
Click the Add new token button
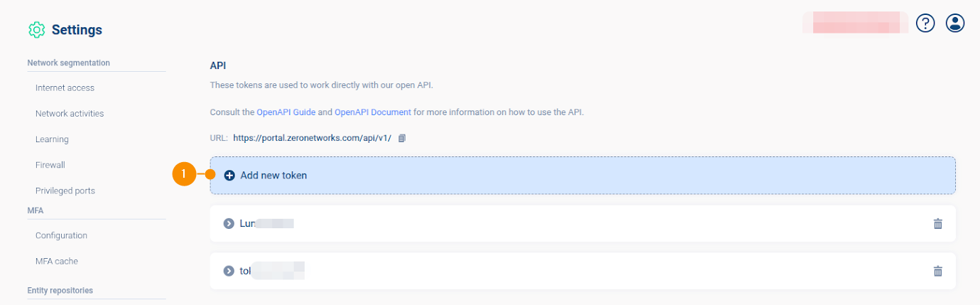pos(273,176)
